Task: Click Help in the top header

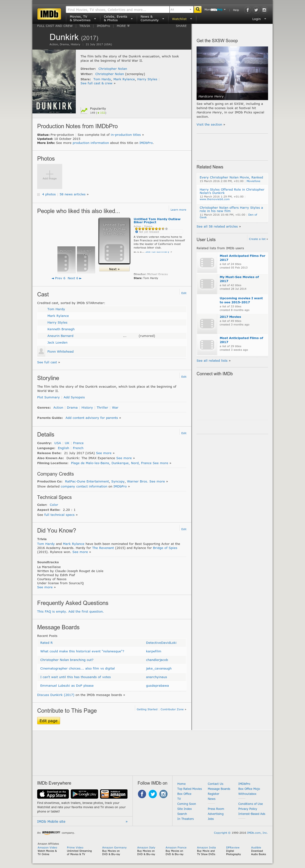Action: coord(236,10)
